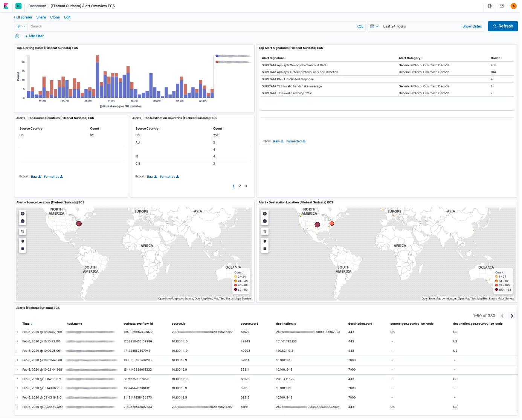Zoom in on the Source Location map
Viewport: 522px width, 420px height.
[x=23, y=214]
